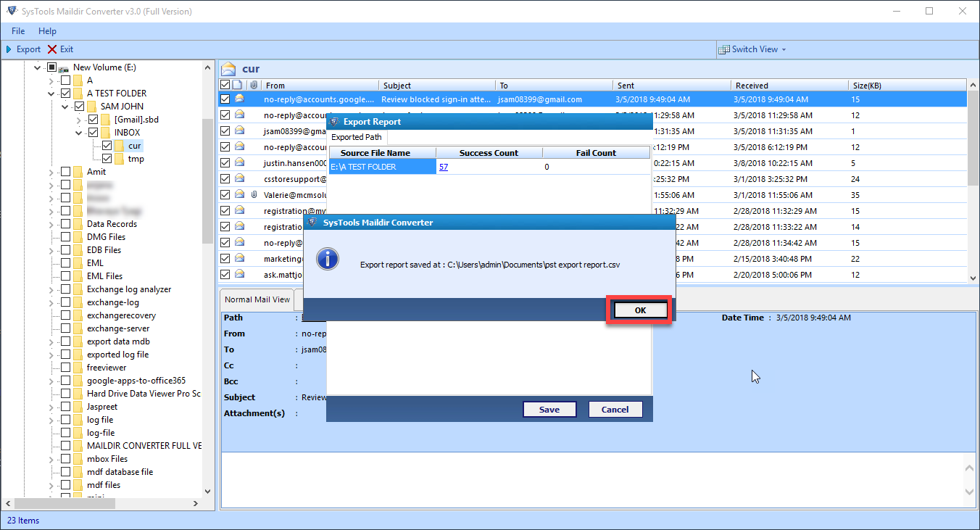Image resolution: width=980 pixels, height=530 pixels.
Task: Click the blue information icon in message dialog
Action: [x=328, y=258]
